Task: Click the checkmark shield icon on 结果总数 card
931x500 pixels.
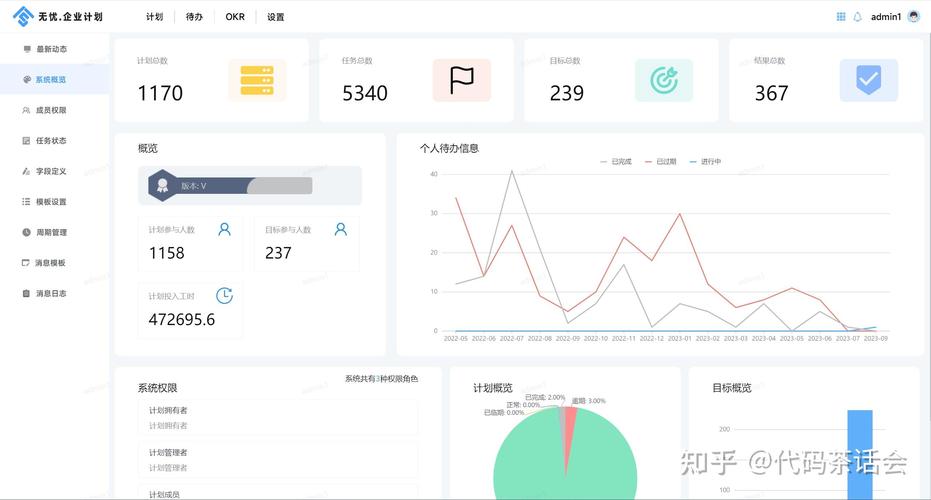Action: [x=869, y=80]
